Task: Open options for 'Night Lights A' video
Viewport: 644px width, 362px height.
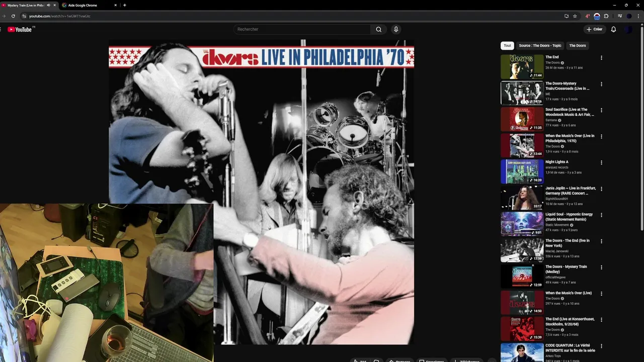Action: tap(601, 162)
